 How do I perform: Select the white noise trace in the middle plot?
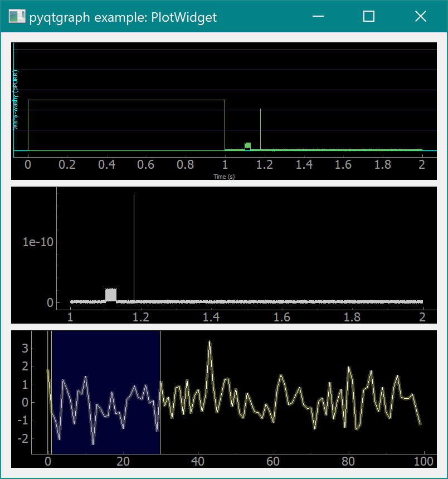tap(279, 301)
